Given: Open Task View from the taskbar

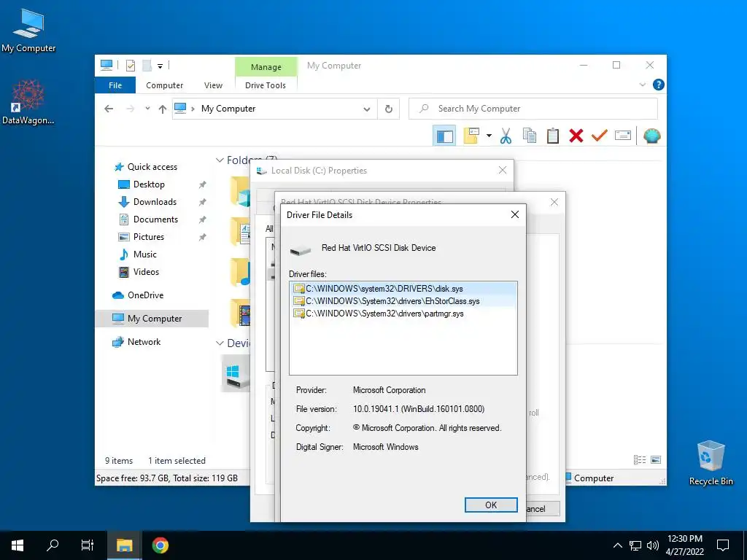Looking at the screenshot, I should 88,545.
